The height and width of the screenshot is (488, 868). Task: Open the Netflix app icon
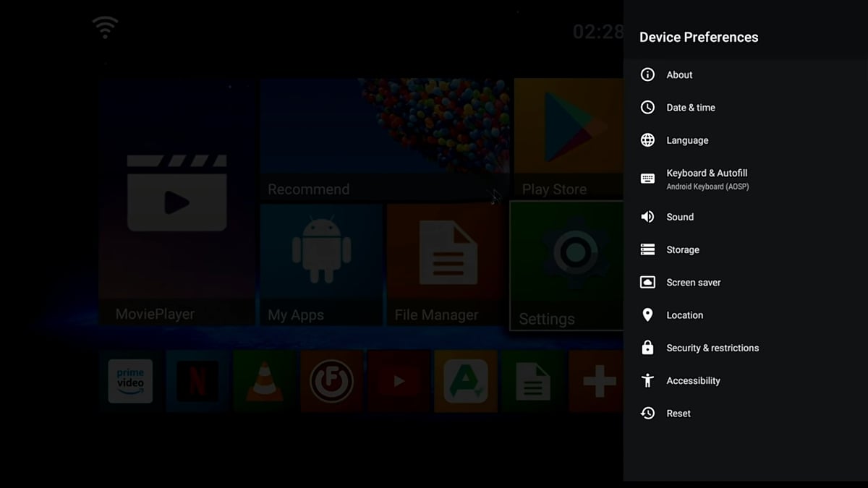pos(197,380)
